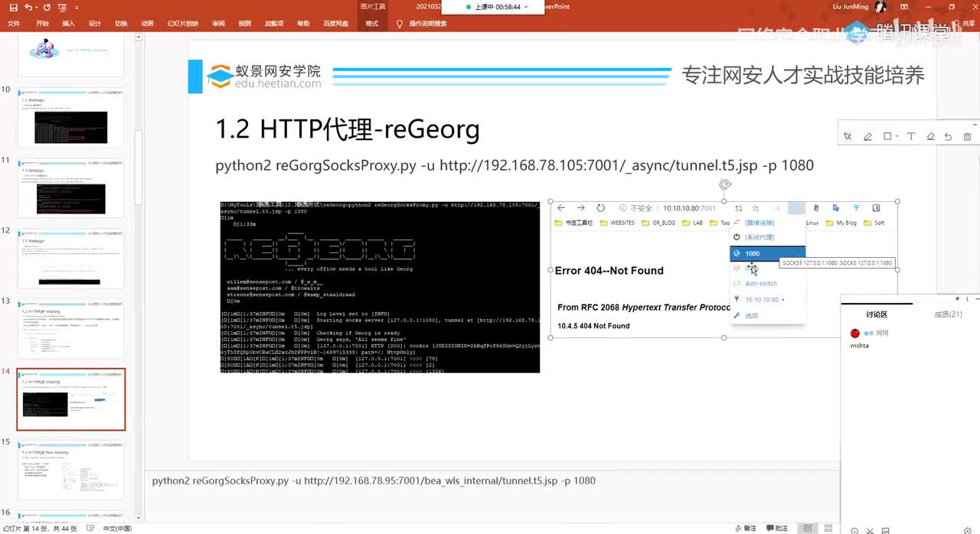Open the 幻灯片放映 ribbon tab

(x=183, y=24)
